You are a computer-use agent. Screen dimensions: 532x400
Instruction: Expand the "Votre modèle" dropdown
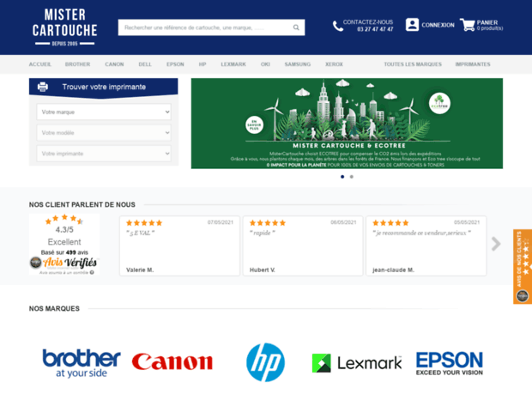(x=104, y=133)
